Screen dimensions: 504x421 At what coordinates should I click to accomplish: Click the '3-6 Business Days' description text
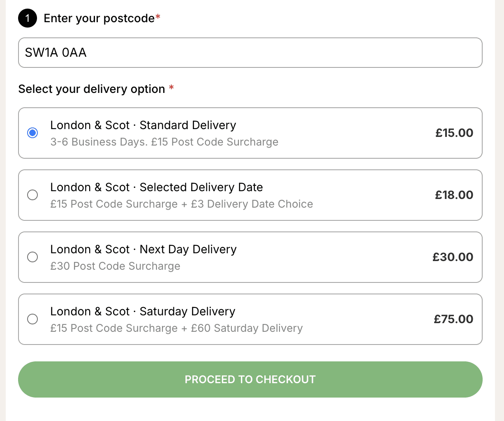click(x=99, y=142)
